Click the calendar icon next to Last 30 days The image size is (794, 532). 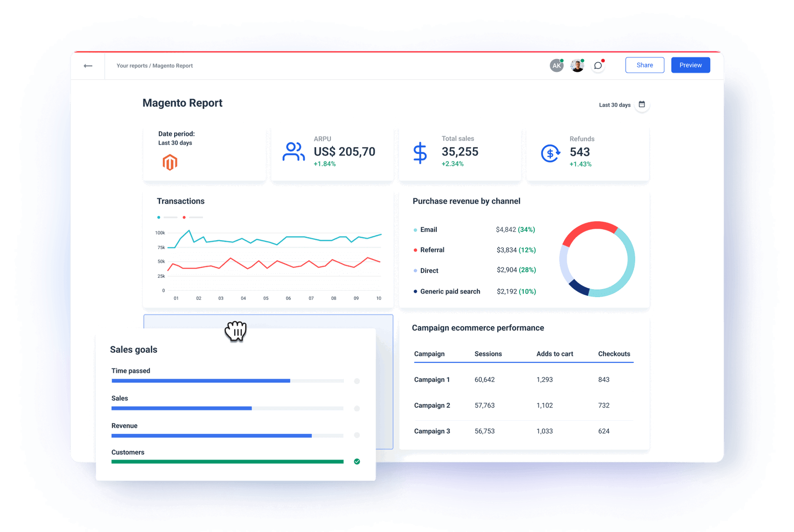point(642,105)
